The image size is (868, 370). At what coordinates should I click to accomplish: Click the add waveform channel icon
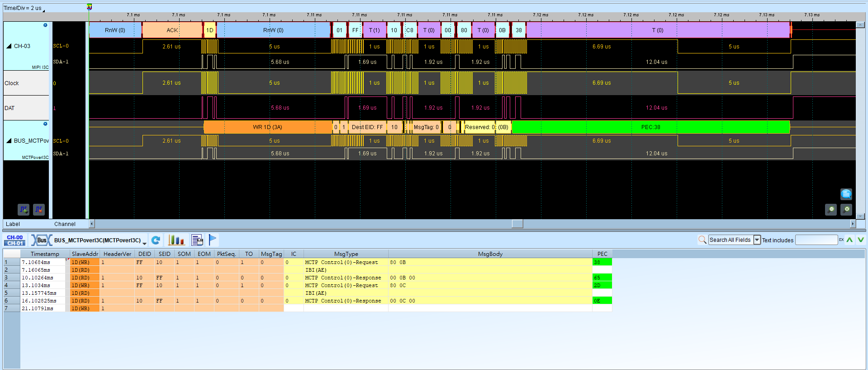coord(24,210)
